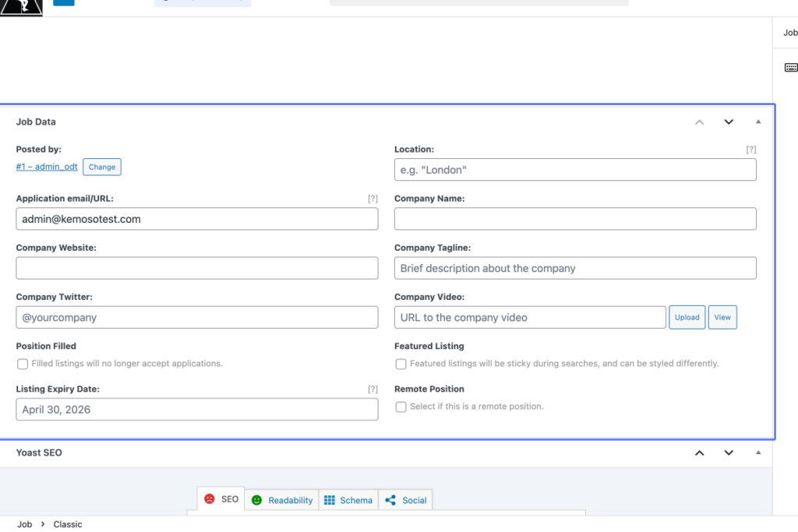Select Job in the breadcrumb
Viewport: 798px width, 532px height.
(24, 524)
